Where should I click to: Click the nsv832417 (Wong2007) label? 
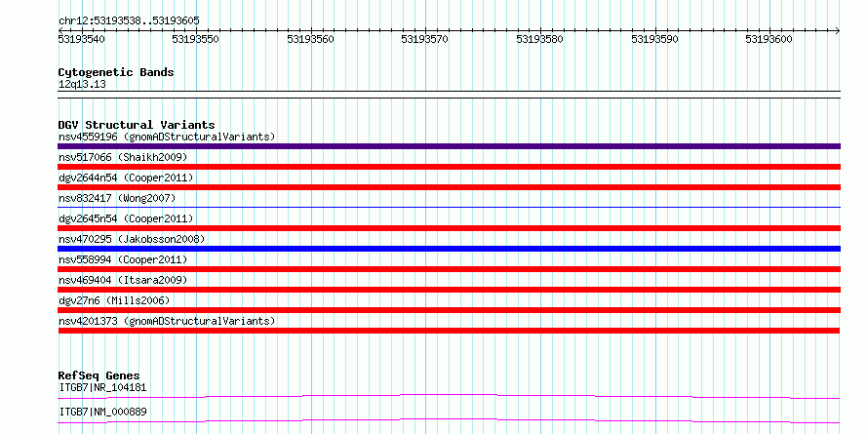point(117,198)
